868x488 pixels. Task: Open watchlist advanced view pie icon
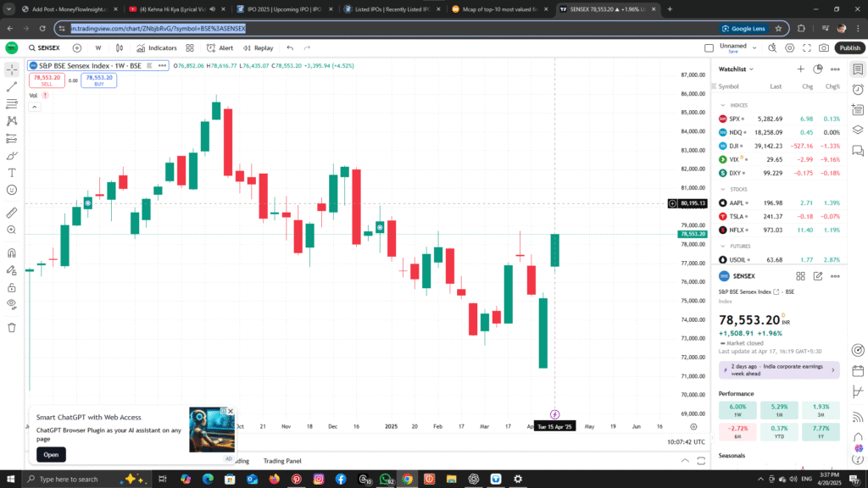(x=818, y=69)
